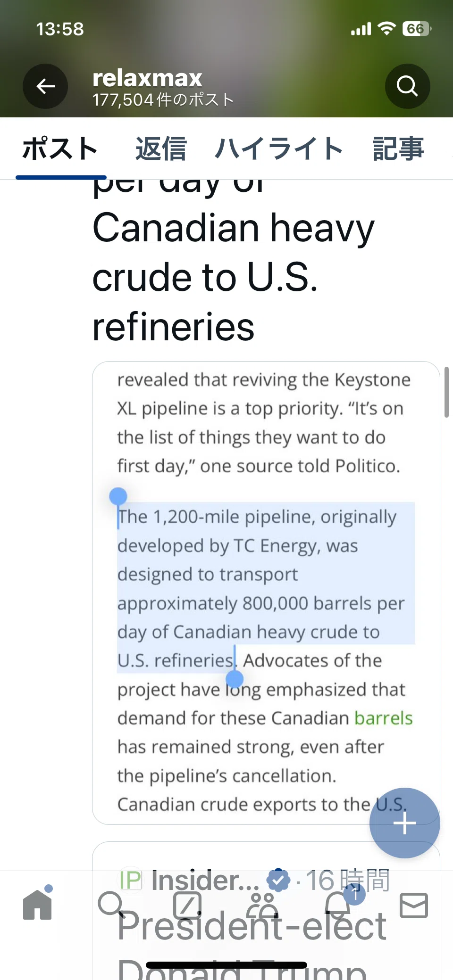Viewport: 453px width, 980px height.
Task: Tap the blue verified badge on Insider
Action: tap(278, 880)
